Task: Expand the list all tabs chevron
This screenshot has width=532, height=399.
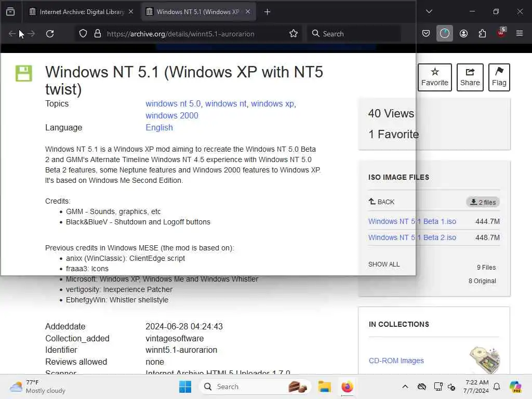Action: coord(429,11)
